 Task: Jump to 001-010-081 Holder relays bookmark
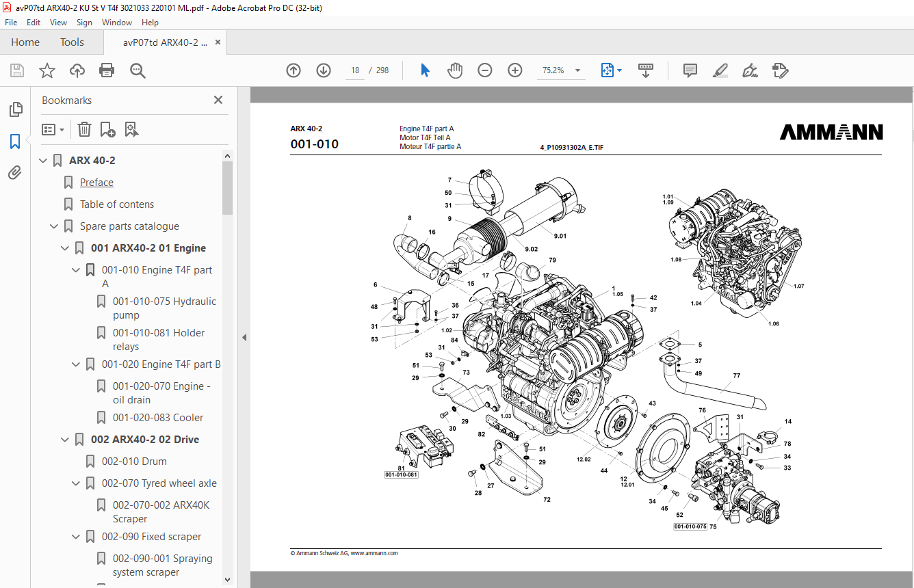point(159,340)
